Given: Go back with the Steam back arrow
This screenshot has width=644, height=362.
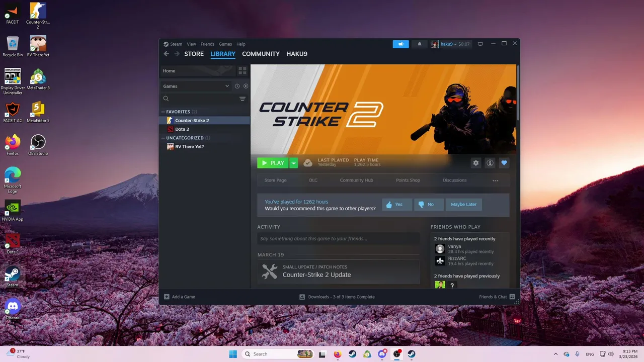Looking at the screenshot, I should click(167, 54).
